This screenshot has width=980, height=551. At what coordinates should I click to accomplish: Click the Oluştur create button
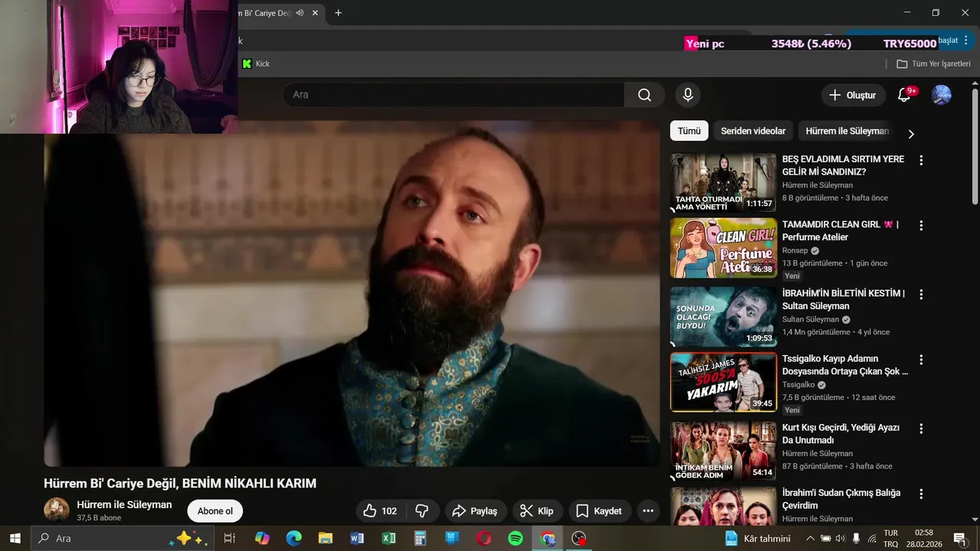pos(853,95)
